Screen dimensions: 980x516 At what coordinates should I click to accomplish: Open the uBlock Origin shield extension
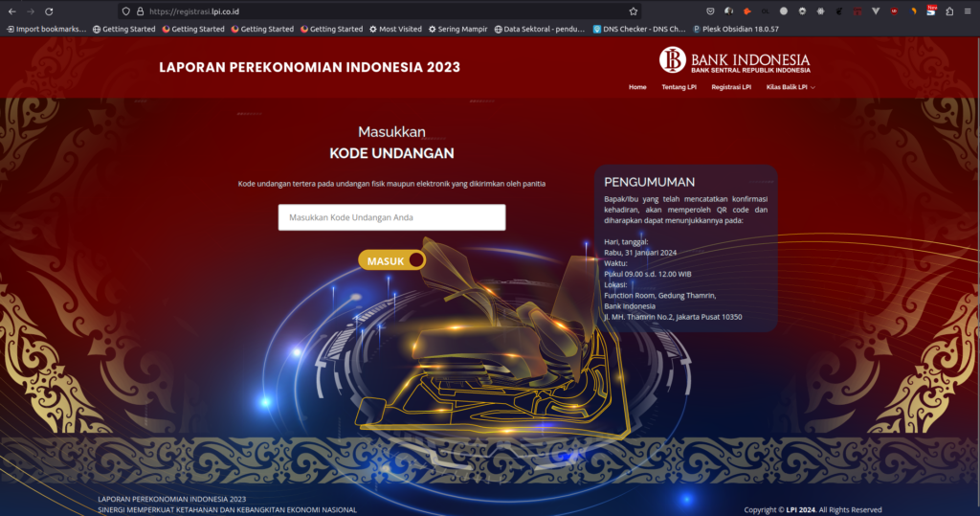tap(895, 11)
